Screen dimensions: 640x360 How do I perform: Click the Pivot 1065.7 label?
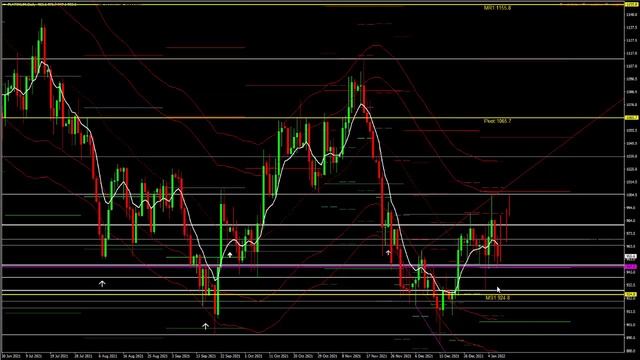click(x=497, y=121)
